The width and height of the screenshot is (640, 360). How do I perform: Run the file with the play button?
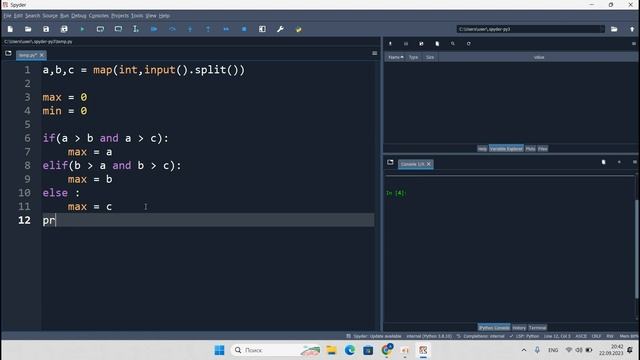(x=82, y=29)
